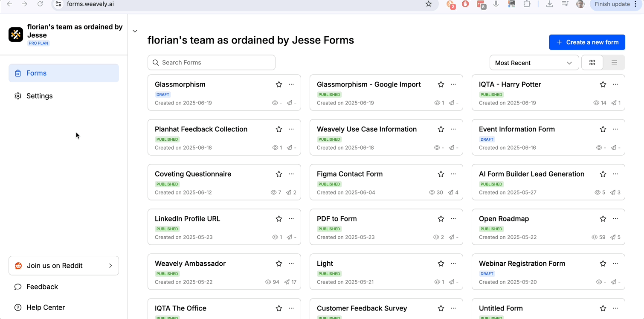Open three-dot menu for Weavely Ambassador
644x319 pixels.
pyautogui.click(x=291, y=264)
